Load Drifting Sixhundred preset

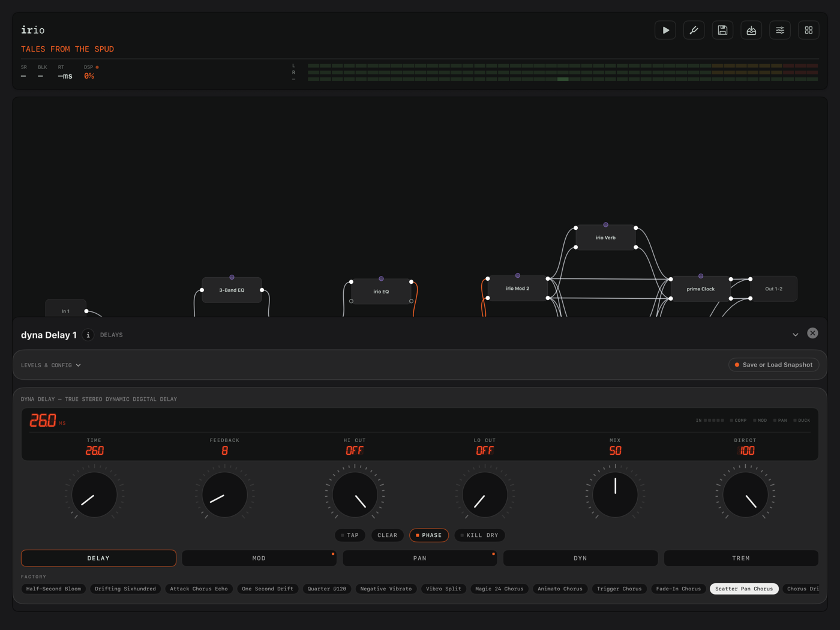tap(125, 589)
